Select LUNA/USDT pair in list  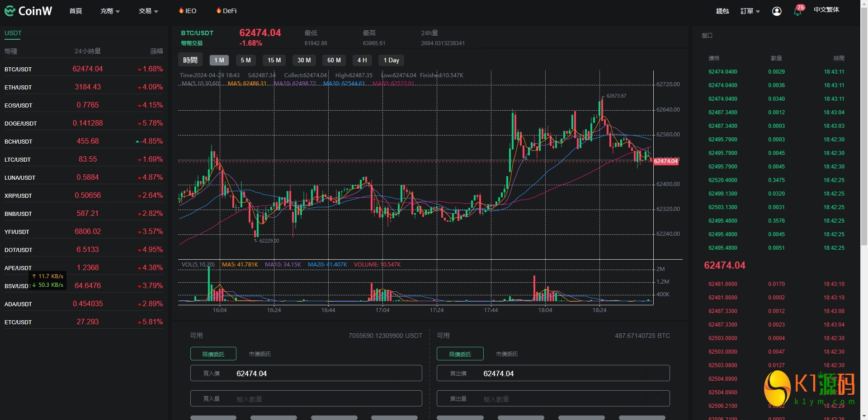click(x=84, y=177)
